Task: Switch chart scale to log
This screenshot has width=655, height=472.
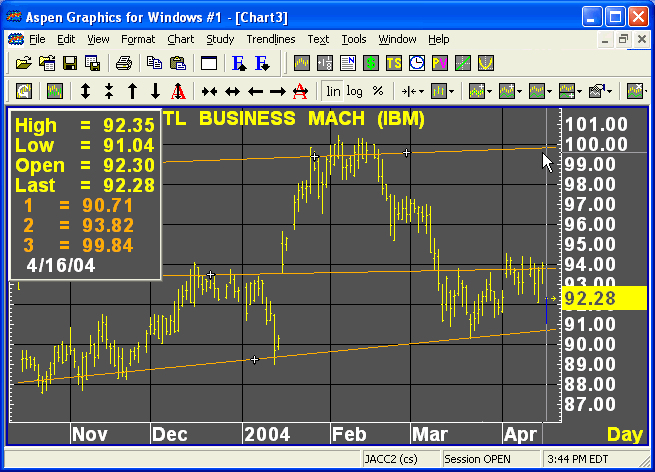Action: [355, 91]
